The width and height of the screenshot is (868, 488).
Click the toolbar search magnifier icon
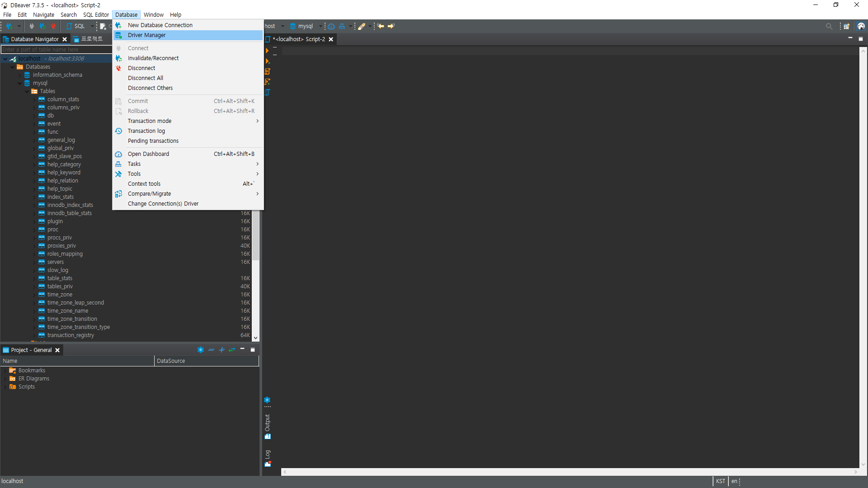point(829,26)
